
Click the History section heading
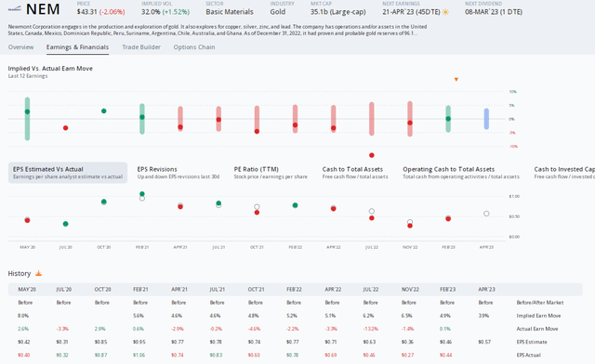pos(20,273)
